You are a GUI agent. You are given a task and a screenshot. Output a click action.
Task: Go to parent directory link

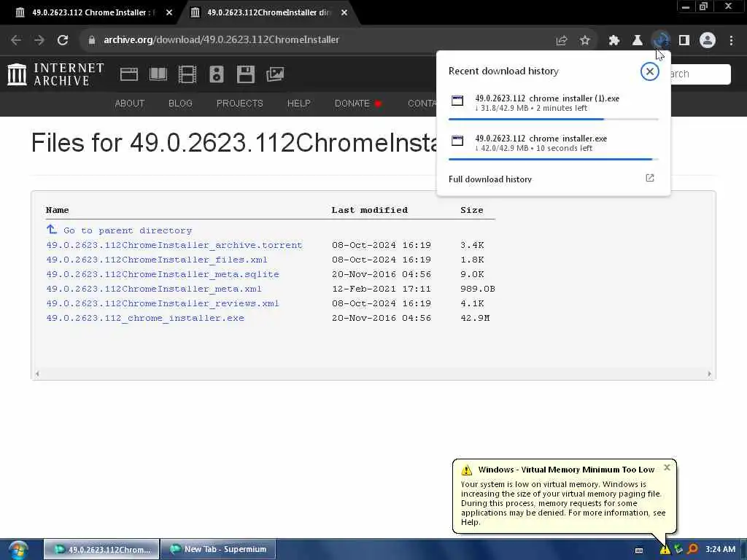tap(128, 230)
